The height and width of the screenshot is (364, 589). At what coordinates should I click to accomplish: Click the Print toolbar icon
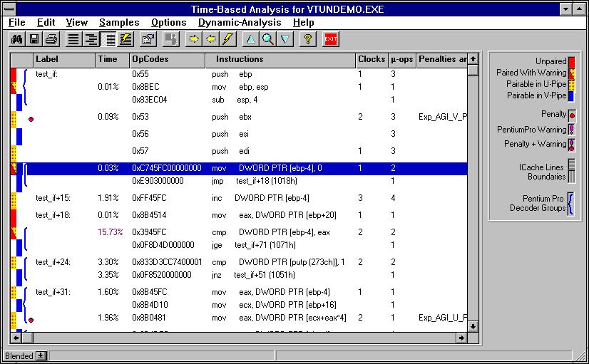click(x=51, y=39)
